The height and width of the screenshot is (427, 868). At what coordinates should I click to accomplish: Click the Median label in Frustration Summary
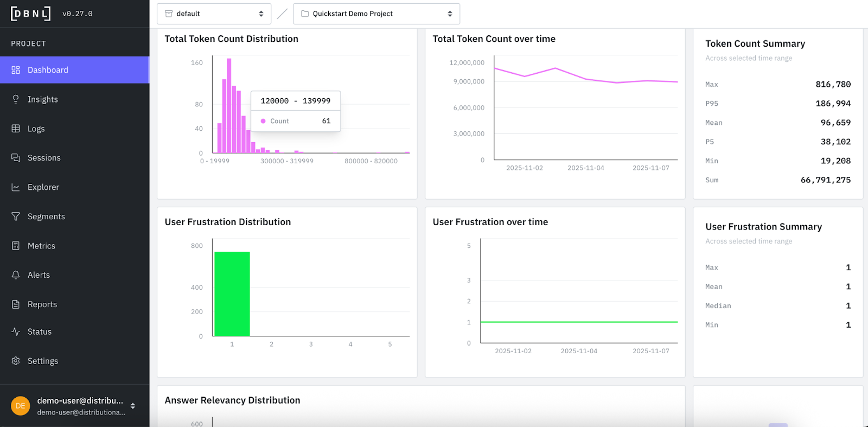(718, 306)
